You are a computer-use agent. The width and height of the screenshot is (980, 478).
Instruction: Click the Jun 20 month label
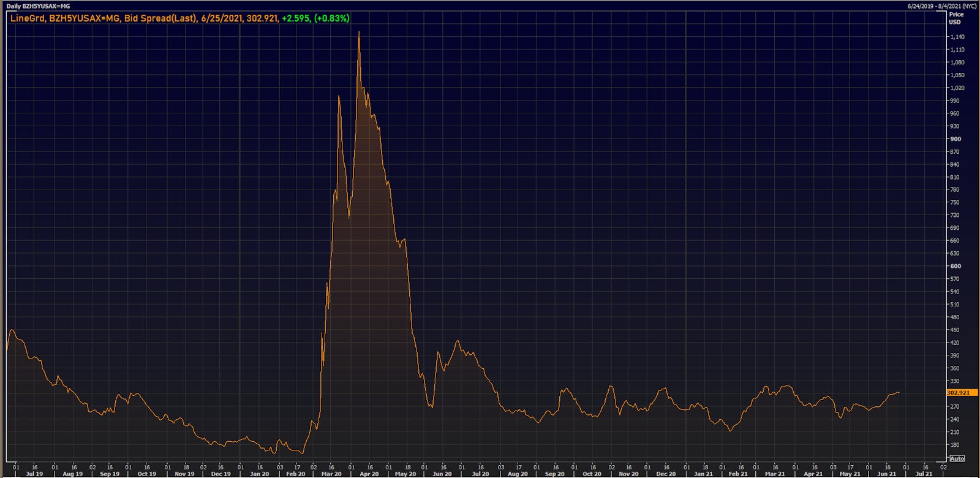click(442, 474)
